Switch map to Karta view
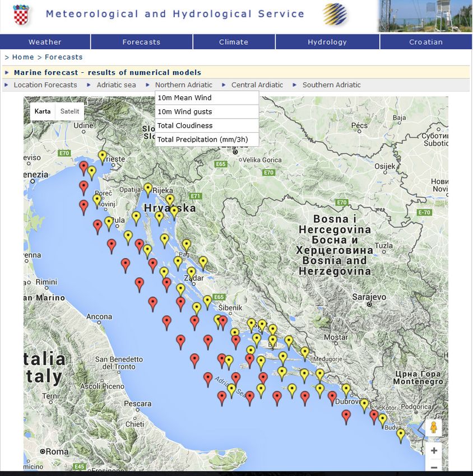 43,111
